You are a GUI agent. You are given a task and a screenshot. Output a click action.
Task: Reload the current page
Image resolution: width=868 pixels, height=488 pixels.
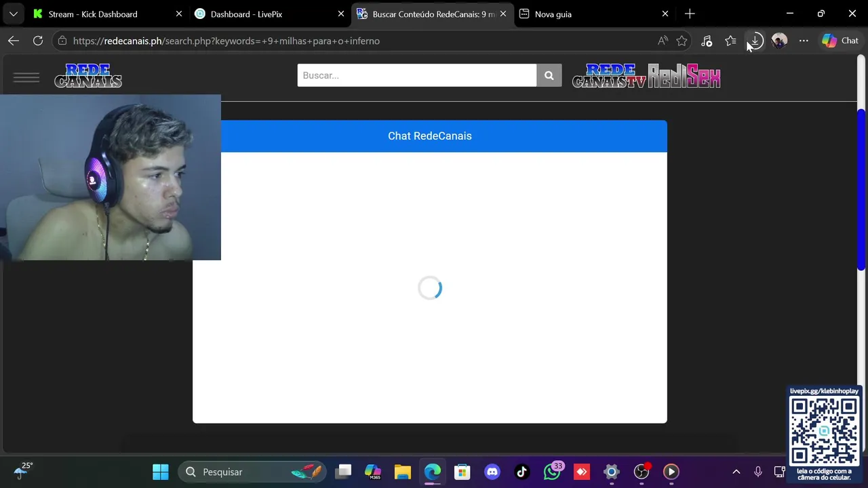(x=38, y=41)
